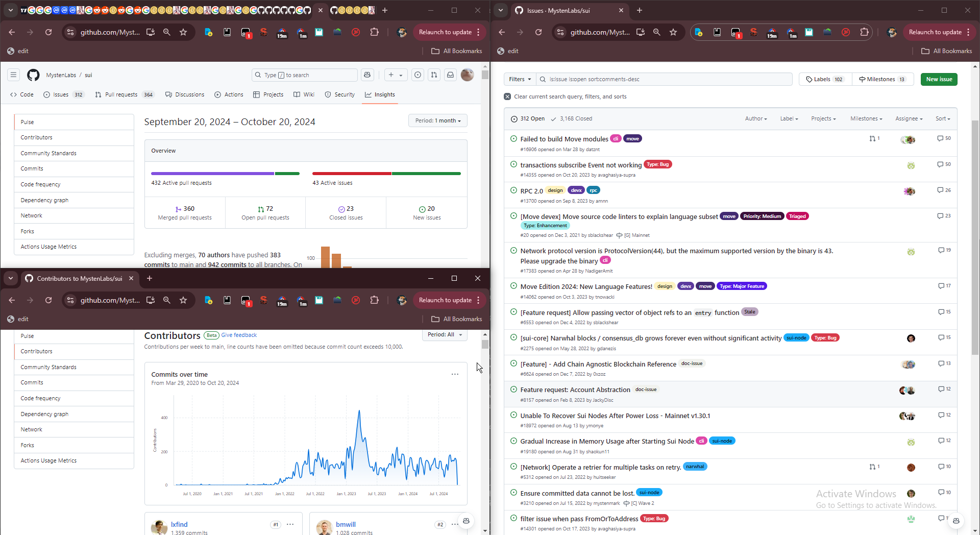The width and height of the screenshot is (980, 535).
Task: Click the GitHub Octocat logo
Action: coord(33,75)
